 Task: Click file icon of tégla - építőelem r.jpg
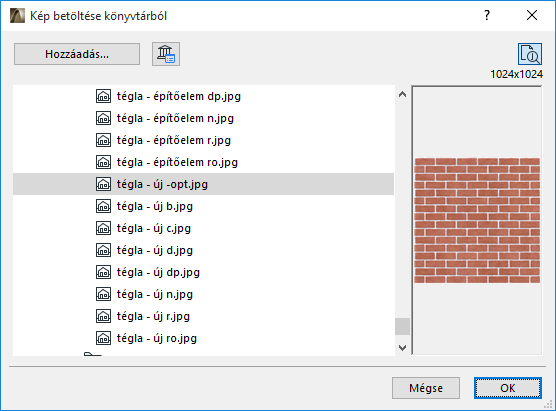pos(104,140)
